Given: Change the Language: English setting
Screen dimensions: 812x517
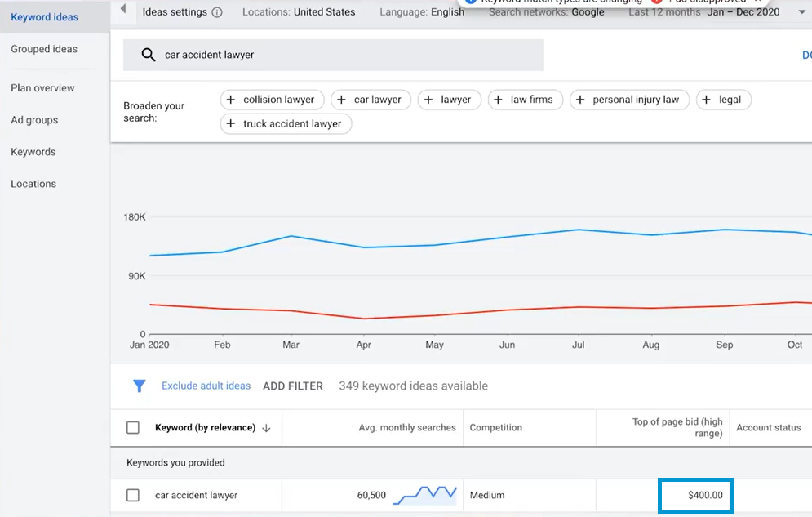Looking at the screenshot, I should 422,12.
